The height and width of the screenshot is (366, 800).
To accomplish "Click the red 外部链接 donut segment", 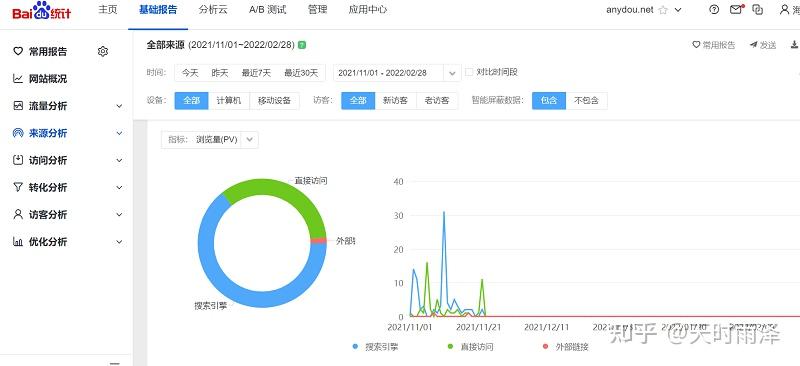I will [x=318, y=241].
